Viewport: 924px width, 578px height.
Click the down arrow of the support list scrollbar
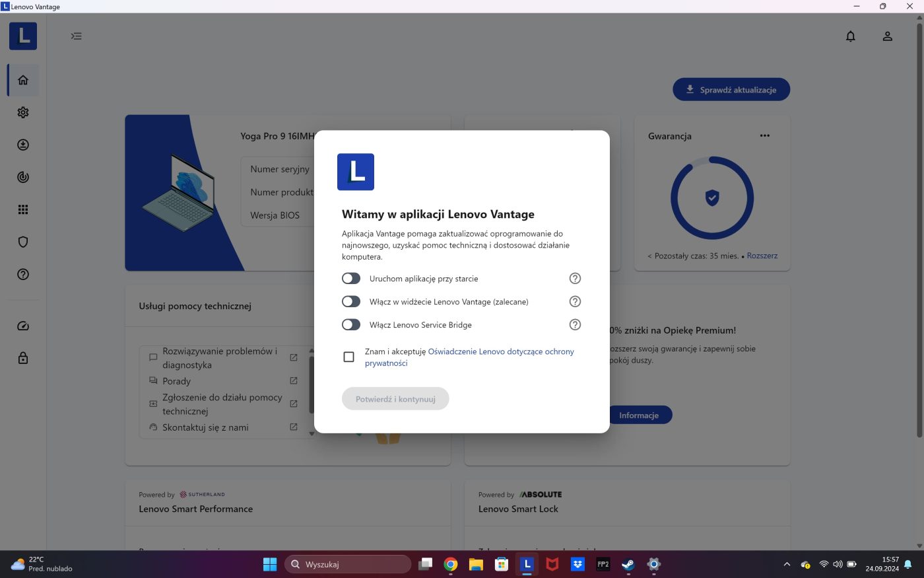(312, 434)
